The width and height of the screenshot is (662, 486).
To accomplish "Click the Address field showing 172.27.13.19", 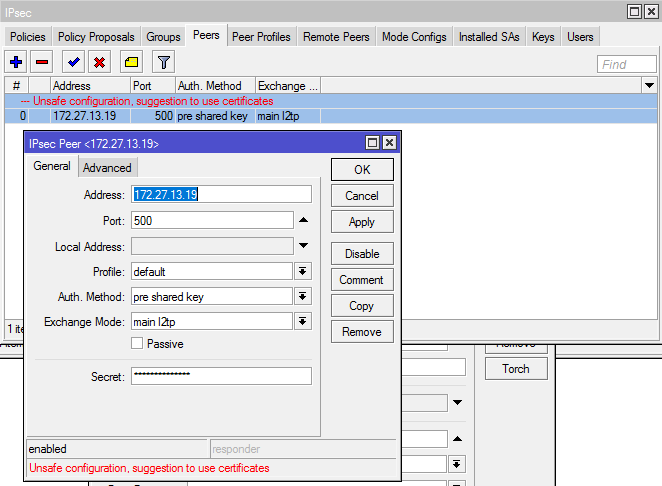I will coord(221,194).
